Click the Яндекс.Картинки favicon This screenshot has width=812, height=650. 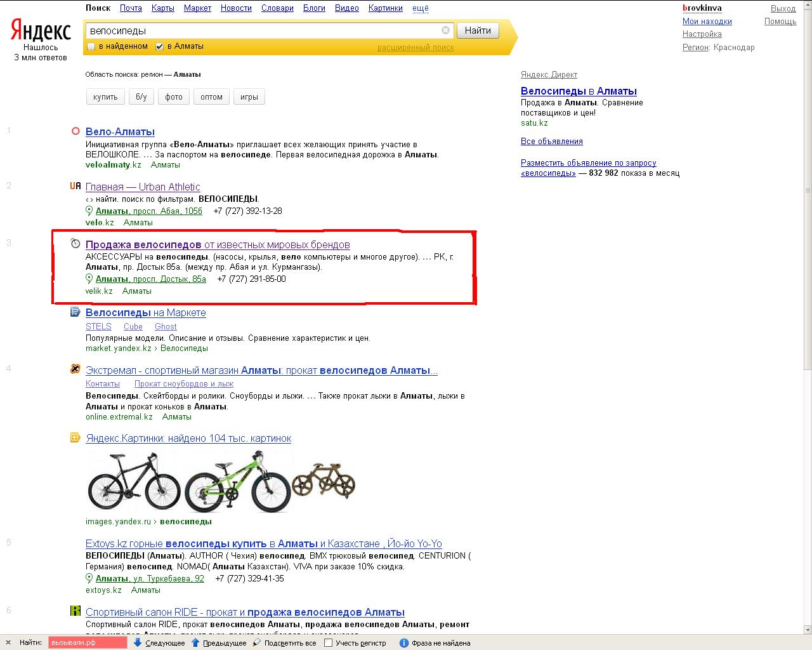75,437
